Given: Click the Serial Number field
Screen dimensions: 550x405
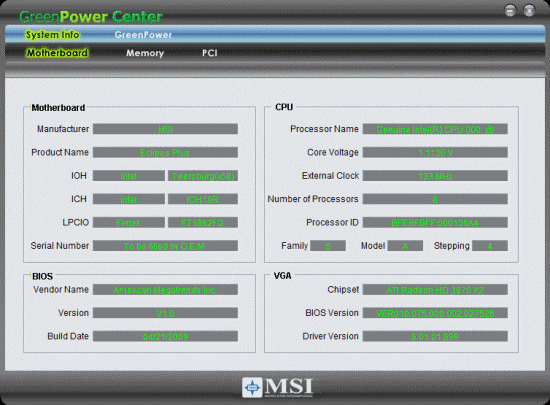Looking at the screenshot, I should tap(165, 246).
